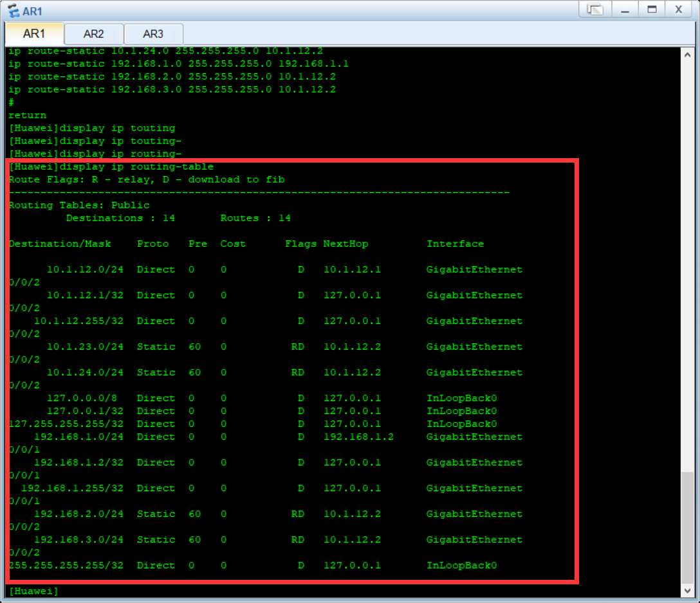Image resolution: width=700 pixels, height=603 pixels.
Task: Click the vertical scrollbar thumb
Action: 688,527
